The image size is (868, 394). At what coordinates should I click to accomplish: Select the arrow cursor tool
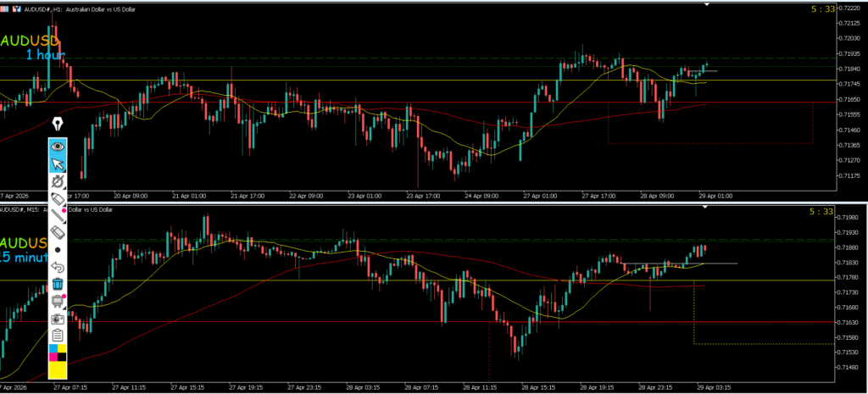(58, 164)
